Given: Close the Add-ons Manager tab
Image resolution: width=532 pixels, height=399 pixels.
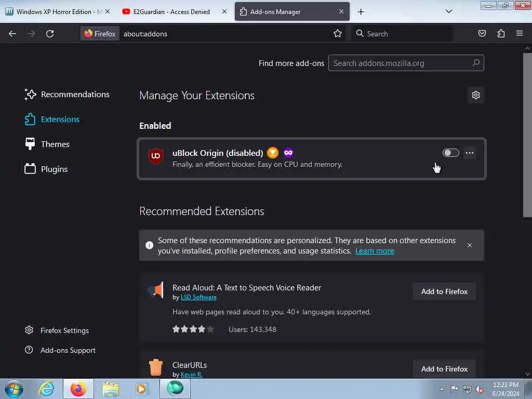Looking at the screenshot, I should click(x=341, y=11).
